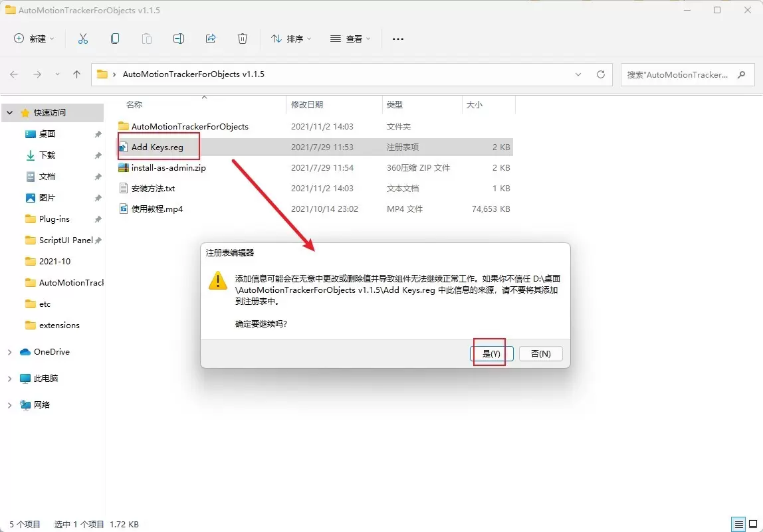Expand the 网络 tree node
The height and width of the screenshot is (532, 763).
pyautogui.click(x=9, y=404)
